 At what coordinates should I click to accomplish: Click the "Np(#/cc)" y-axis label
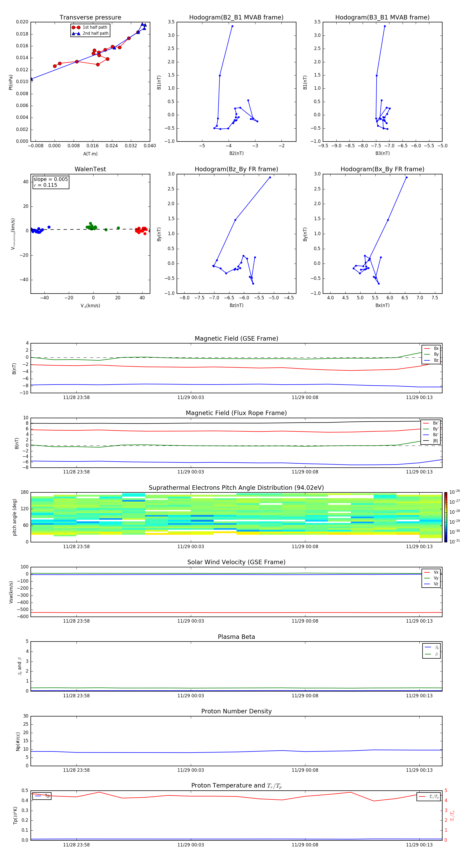(x=18, y=741)
